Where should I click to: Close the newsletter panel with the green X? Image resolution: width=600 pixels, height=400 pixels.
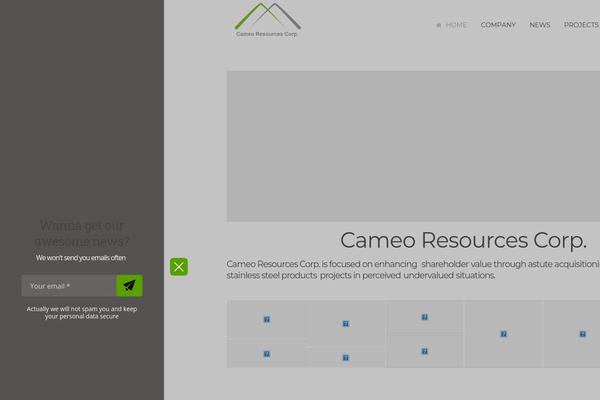[179, 267]
